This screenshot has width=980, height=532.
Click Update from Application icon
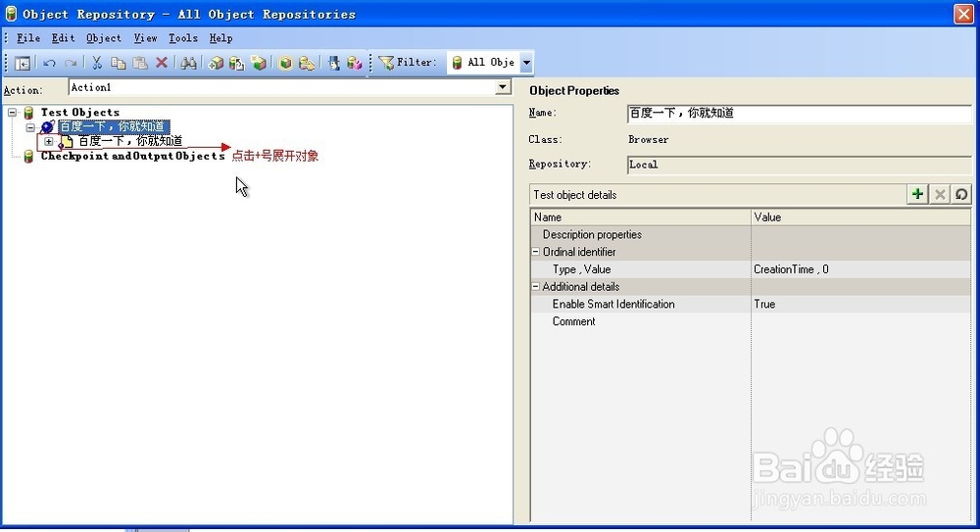point(236,63)
